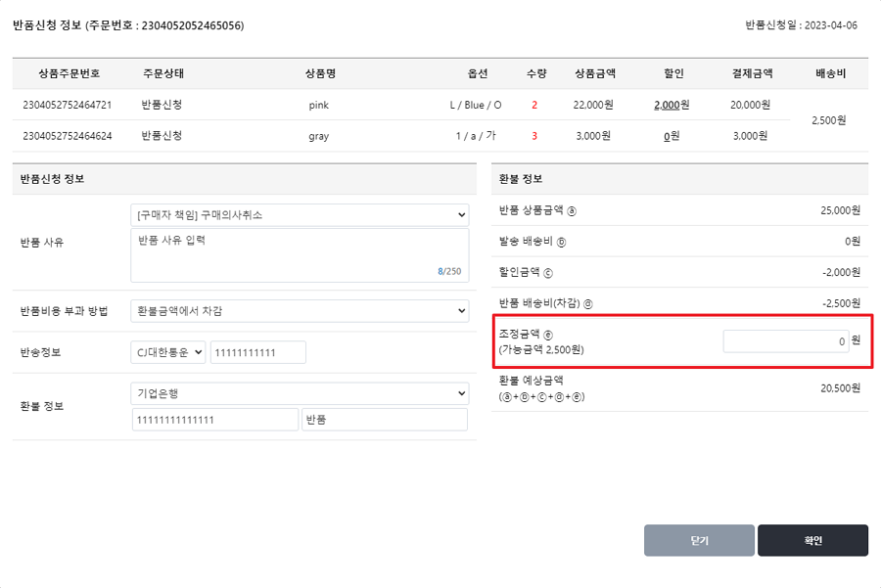Click the account holder field containing 반품

(x=385, y=420)
